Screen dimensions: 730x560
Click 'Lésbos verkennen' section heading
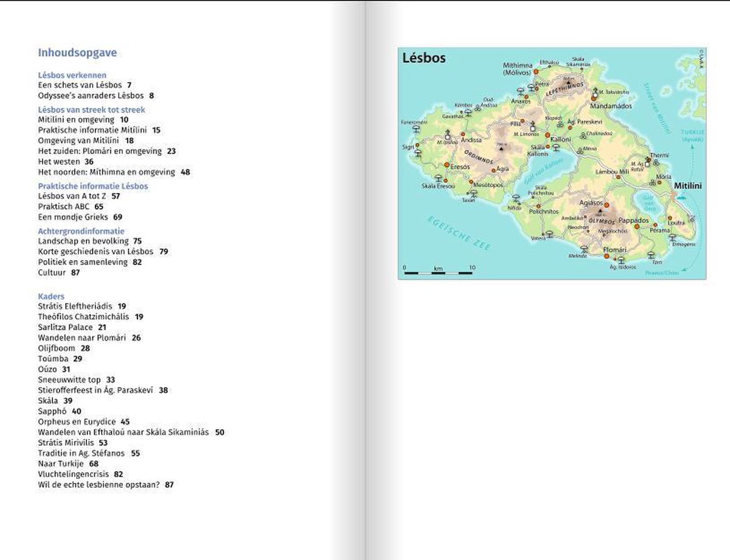tap(72, 75)
